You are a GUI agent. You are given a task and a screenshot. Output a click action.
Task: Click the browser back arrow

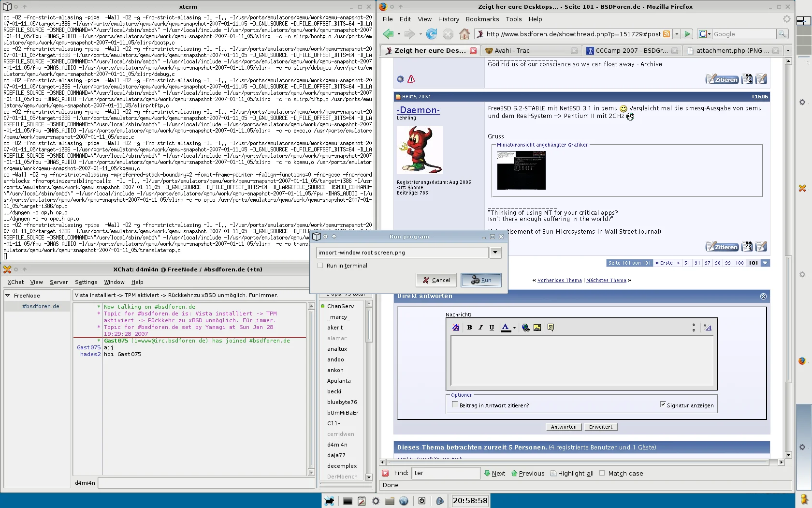(x=388, y=34)
